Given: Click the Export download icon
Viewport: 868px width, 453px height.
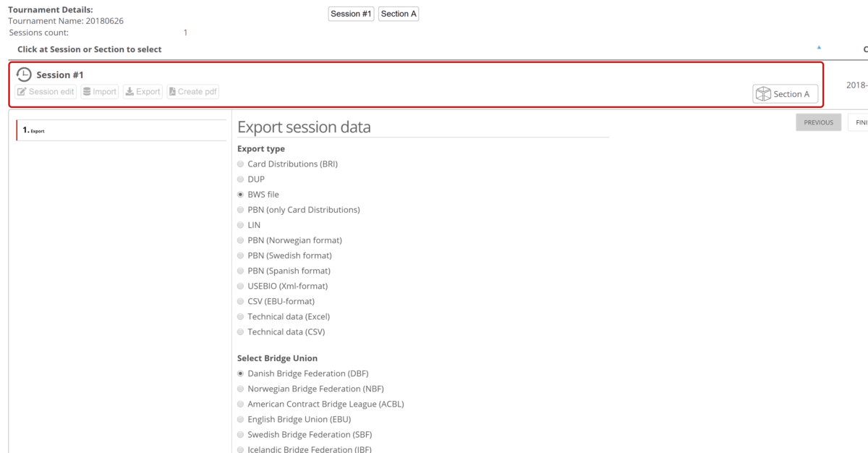Looking at the screenshot, I should pos(129,92).
